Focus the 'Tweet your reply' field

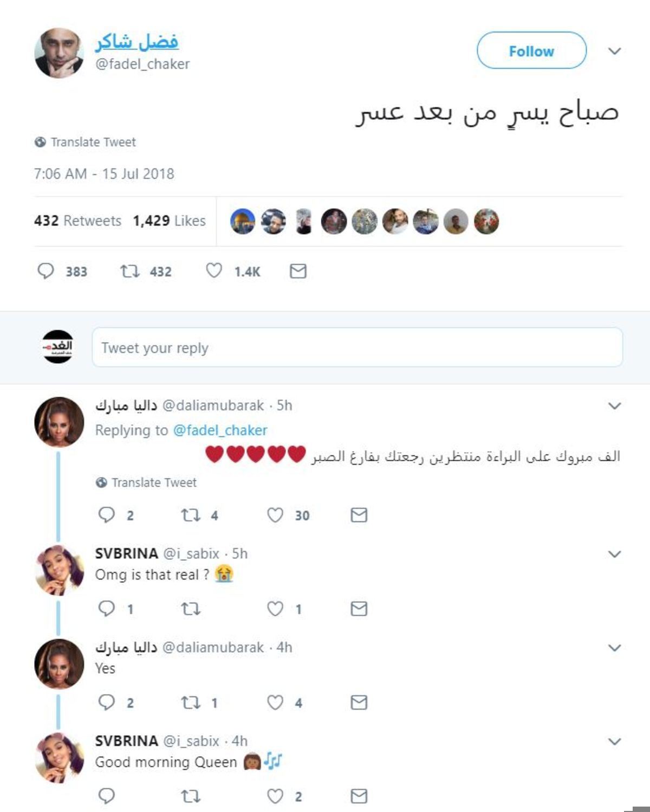point(357,347)
